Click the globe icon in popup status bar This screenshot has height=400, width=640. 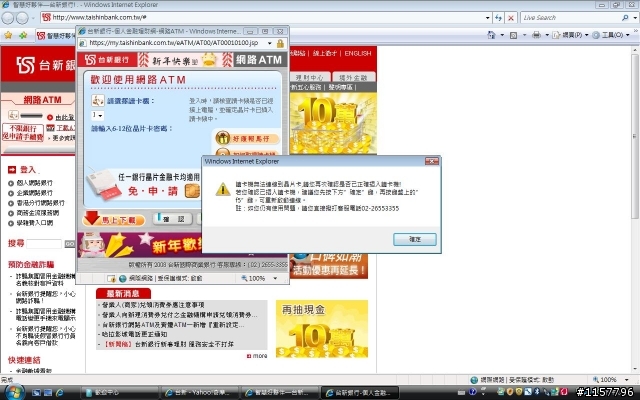[123, 279]
